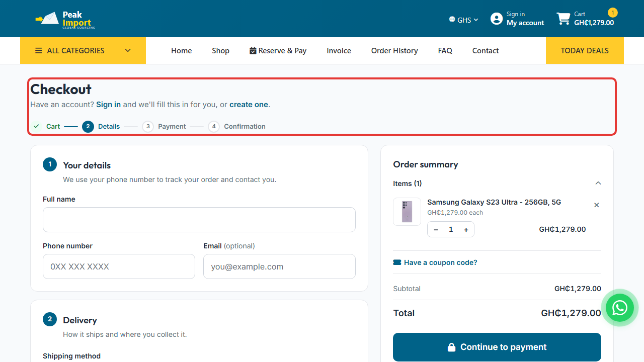The image size is (644, 362).
Task: Open the cart icon in header
Action: [563, 19]
